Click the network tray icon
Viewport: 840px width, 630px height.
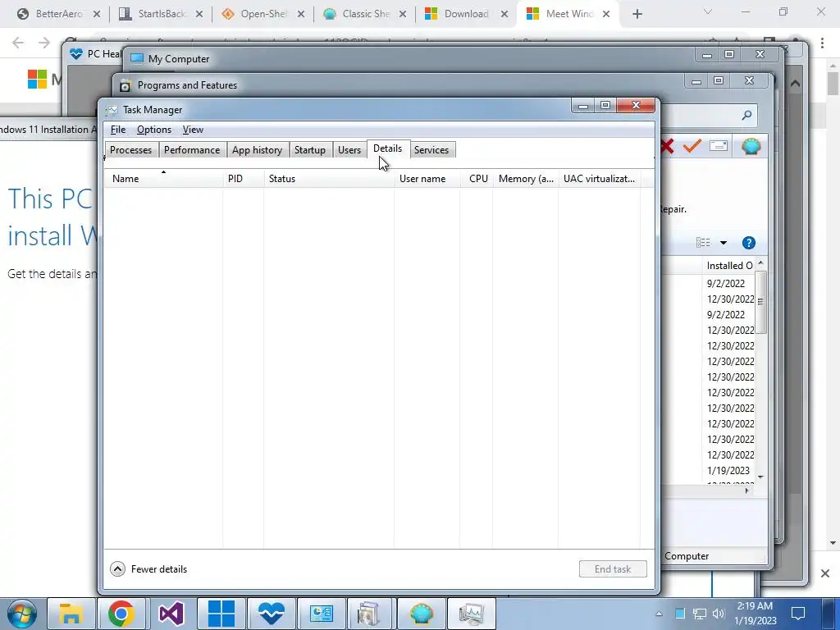click(x=700, y=614)
